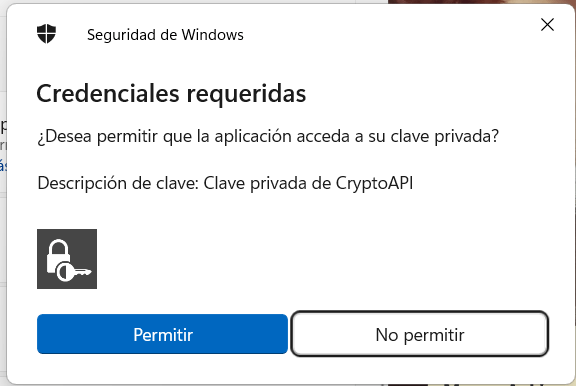Click the lock and key credential icon
Image resolution: width=576 pixels, height=386 pixels.
click(67, 259)
